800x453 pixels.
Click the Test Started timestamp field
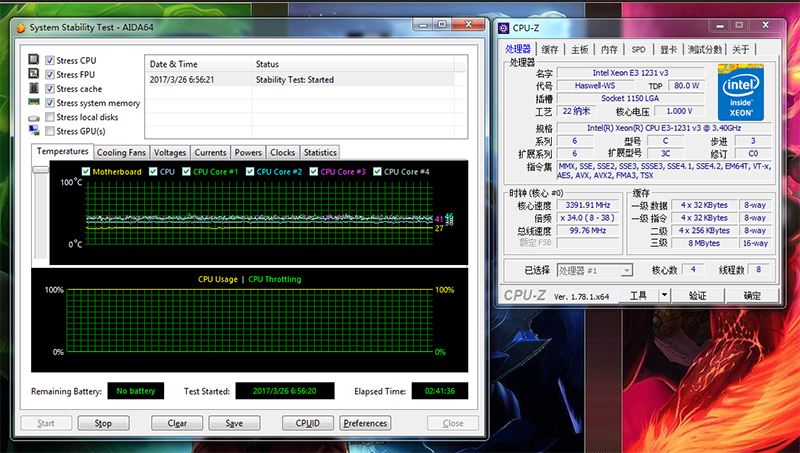coord(285,391)
